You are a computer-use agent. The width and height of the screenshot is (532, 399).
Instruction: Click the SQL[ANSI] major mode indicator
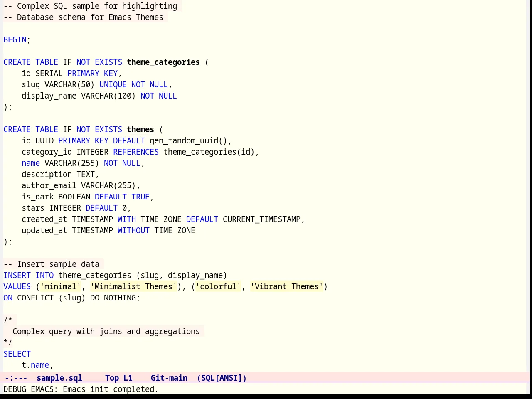point(222,378)
